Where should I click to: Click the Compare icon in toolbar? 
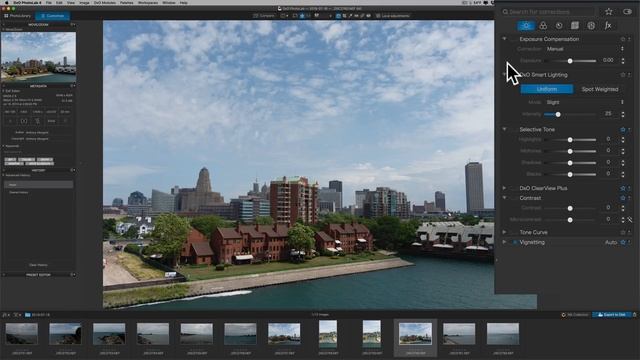(x=264, y=16)
